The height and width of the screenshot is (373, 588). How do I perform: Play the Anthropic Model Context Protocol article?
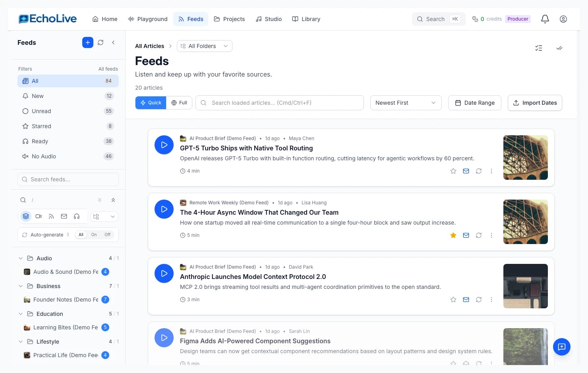[x=164, y=273]
